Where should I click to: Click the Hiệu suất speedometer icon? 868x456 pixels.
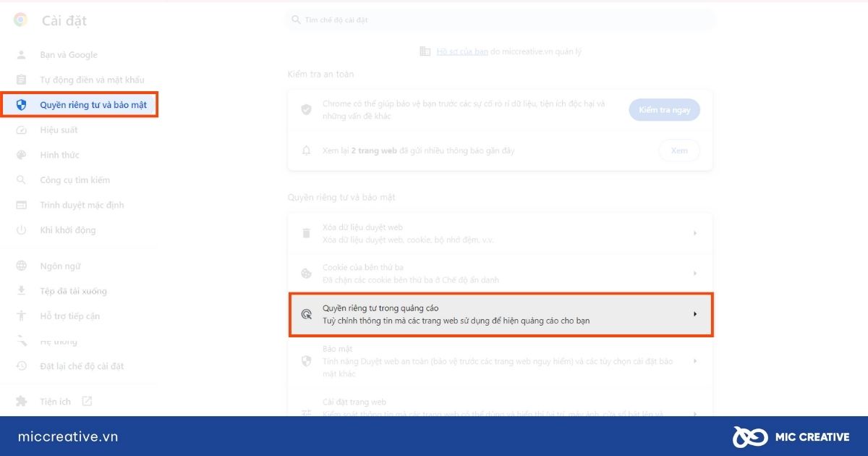22,130
